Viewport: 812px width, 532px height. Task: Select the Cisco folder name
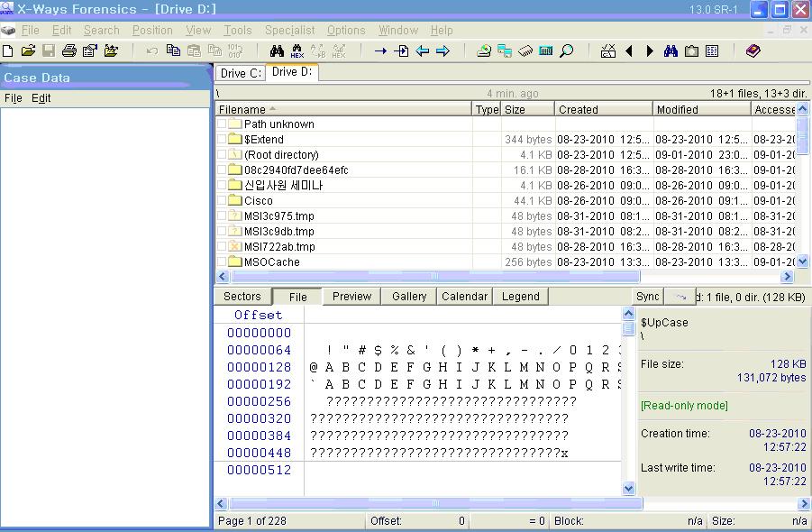click(x=259, y=200)
